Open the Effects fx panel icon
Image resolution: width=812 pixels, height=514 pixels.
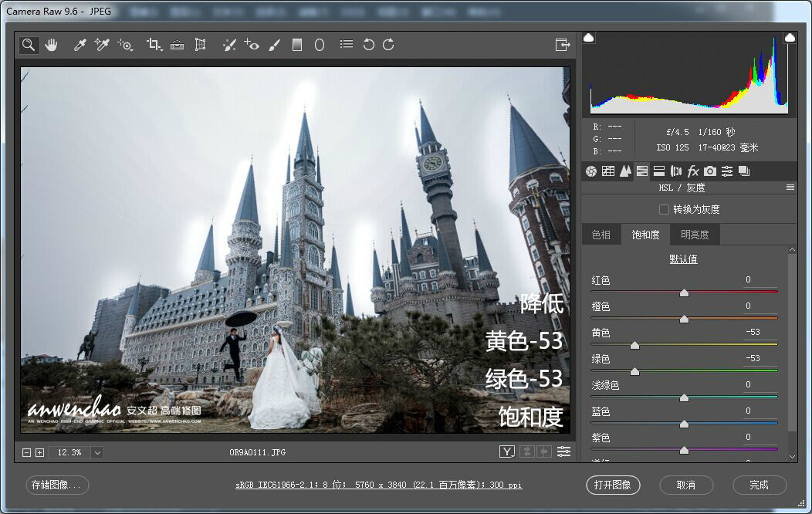[x=693, y=171]
